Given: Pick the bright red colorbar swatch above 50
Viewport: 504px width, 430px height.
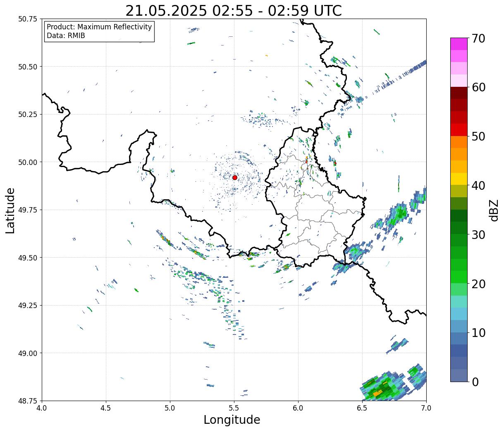Looking at the screenshot, I should 459,129.
